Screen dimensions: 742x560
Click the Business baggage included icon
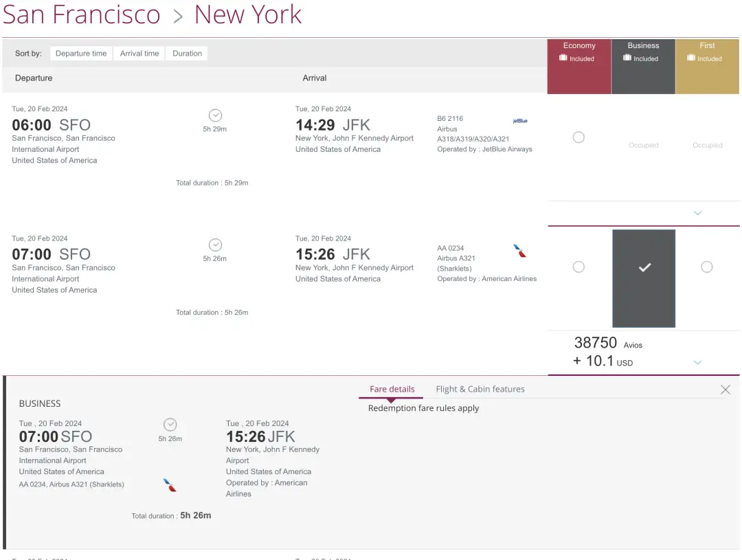click(x=627, y=58)
